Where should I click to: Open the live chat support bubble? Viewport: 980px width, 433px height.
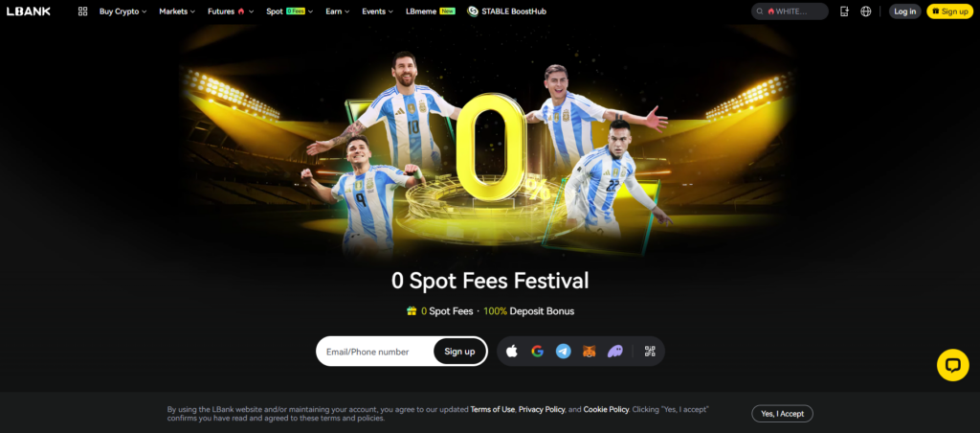pyautogui.click(x=953, y=365)
